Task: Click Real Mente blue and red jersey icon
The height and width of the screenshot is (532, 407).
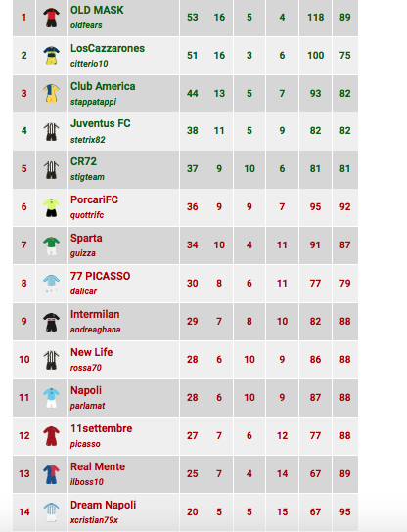Action: (51, 474)
